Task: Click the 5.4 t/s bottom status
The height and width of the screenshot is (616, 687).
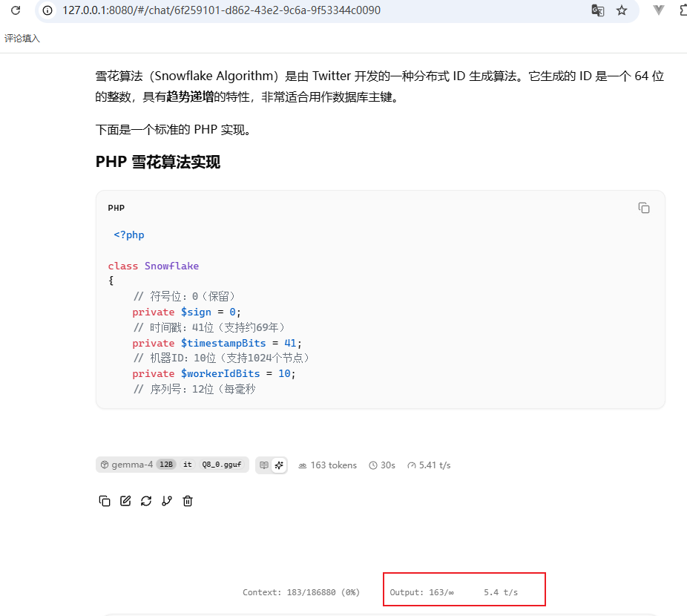Action: click(x=501, y=592)
